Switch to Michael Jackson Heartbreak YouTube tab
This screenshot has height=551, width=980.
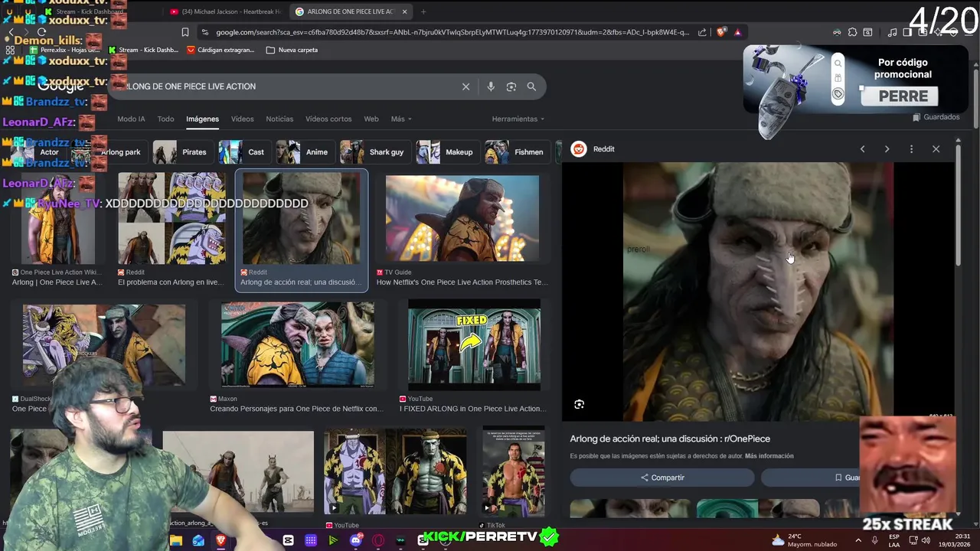tap(225, 11)
